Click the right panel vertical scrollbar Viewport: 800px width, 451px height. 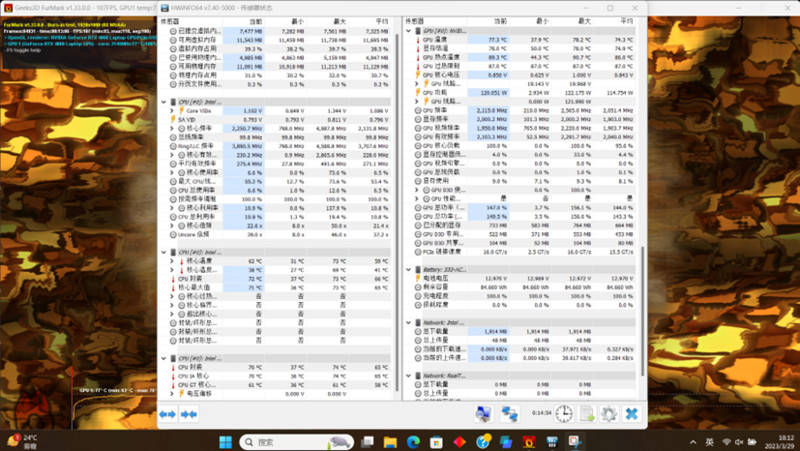click(642, 311)
